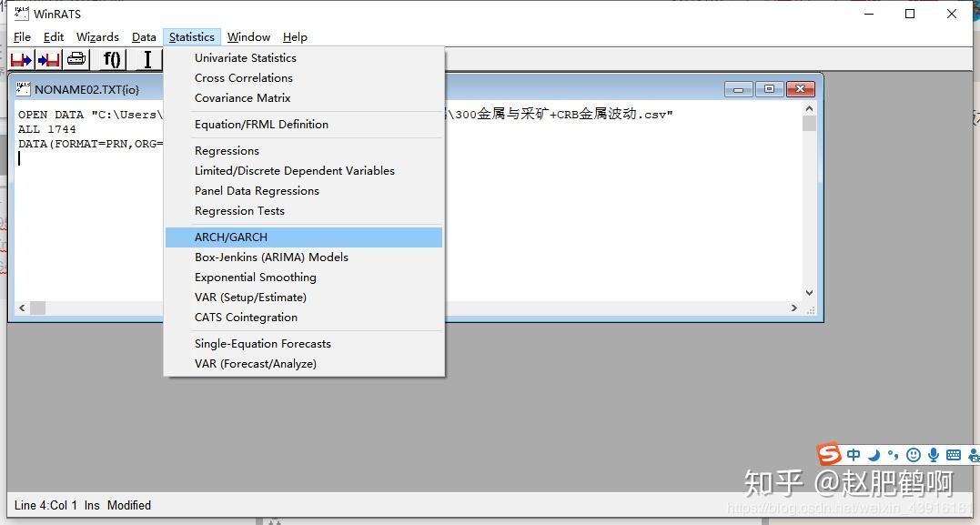This screenshot has width=980, height=525.
Task: Open the Data dropdown menu
Action: coord(143,36)
